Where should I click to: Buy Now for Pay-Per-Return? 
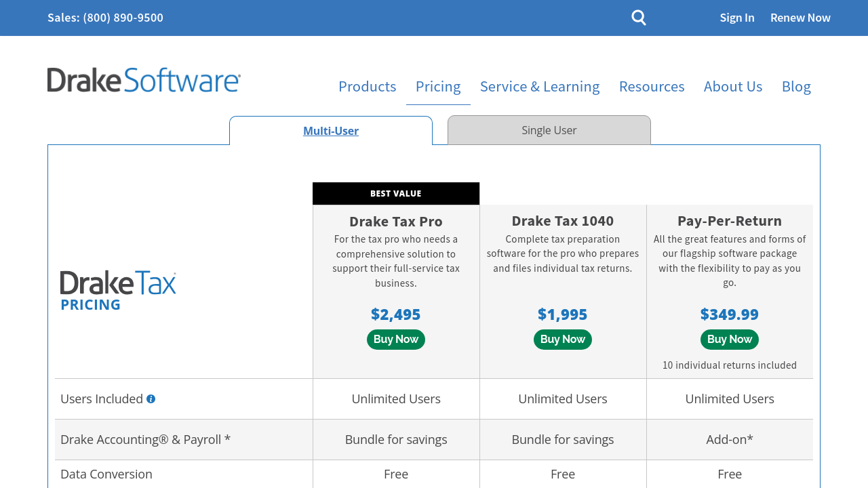tap(730, 340)
